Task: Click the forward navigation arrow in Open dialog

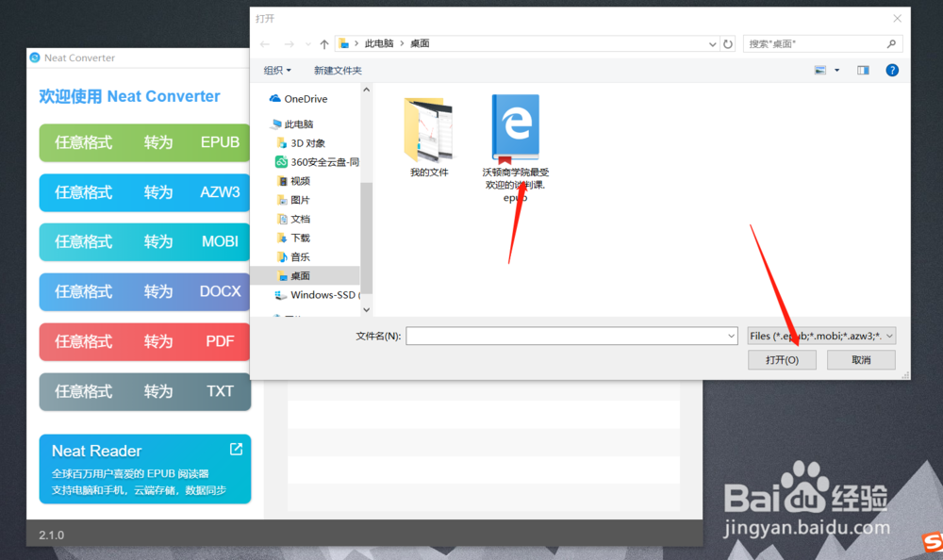Action: pos(290,44)
